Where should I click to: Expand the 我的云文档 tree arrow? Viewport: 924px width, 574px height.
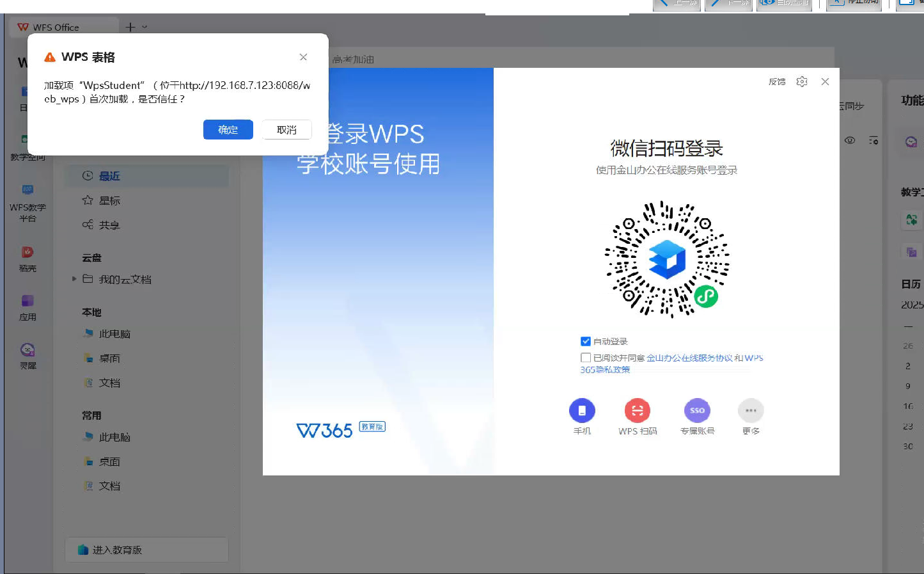74,279
